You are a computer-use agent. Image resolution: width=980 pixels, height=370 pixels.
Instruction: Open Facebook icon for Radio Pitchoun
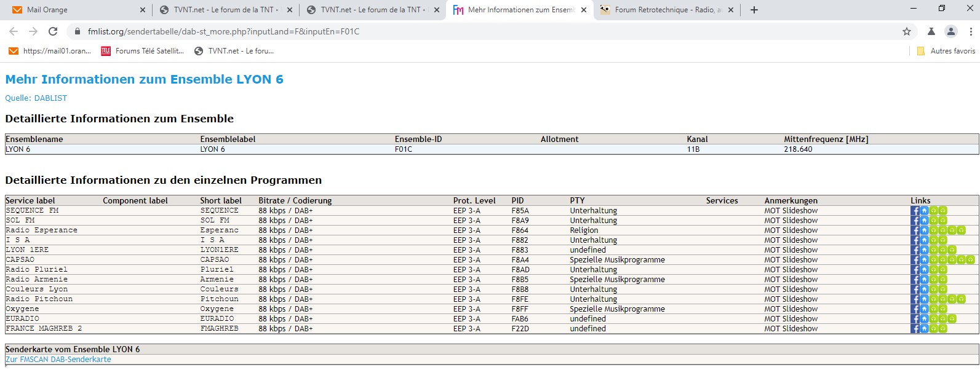coord(915,299)
